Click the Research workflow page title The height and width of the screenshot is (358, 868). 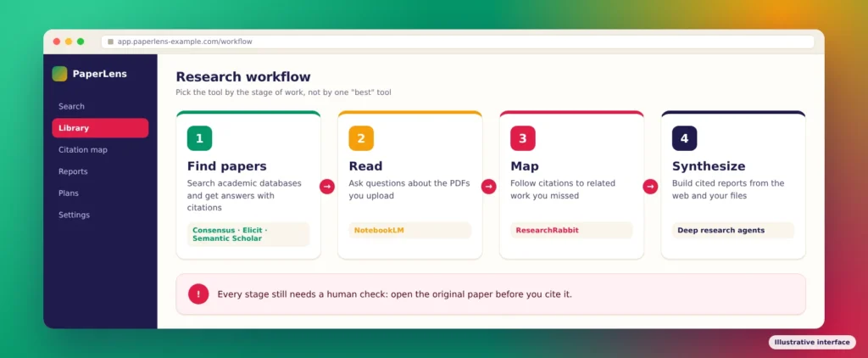click(243, 76)
